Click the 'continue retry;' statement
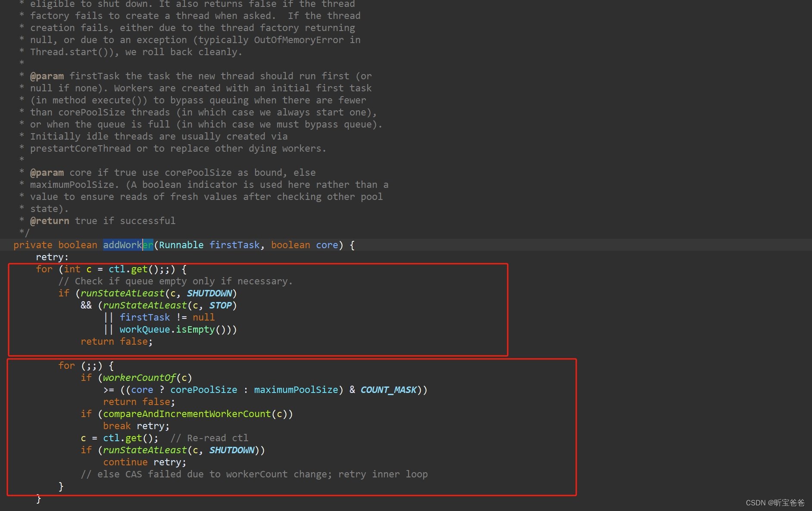812x511 pixels. point(145,462)
